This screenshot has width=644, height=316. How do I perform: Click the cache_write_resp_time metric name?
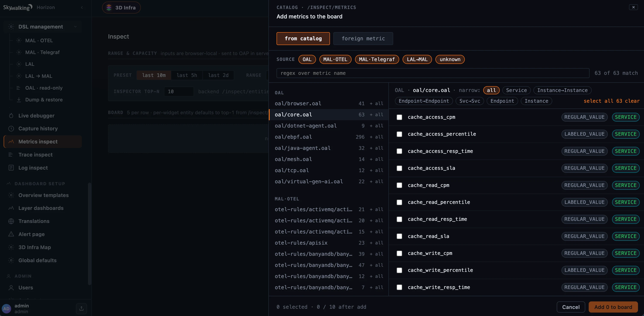point(439,287)
